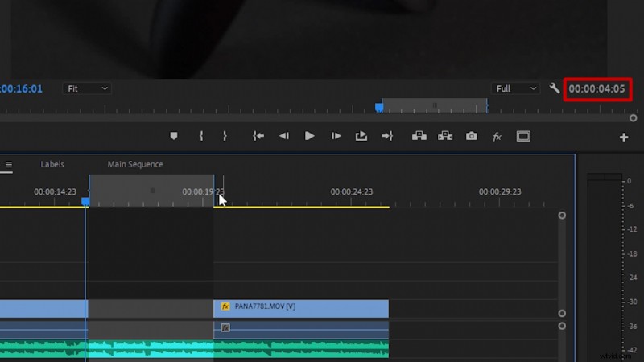Click the timeline in-out range grey bar
644x362 pixels.
pyautogui.click(x=151, y=191)
